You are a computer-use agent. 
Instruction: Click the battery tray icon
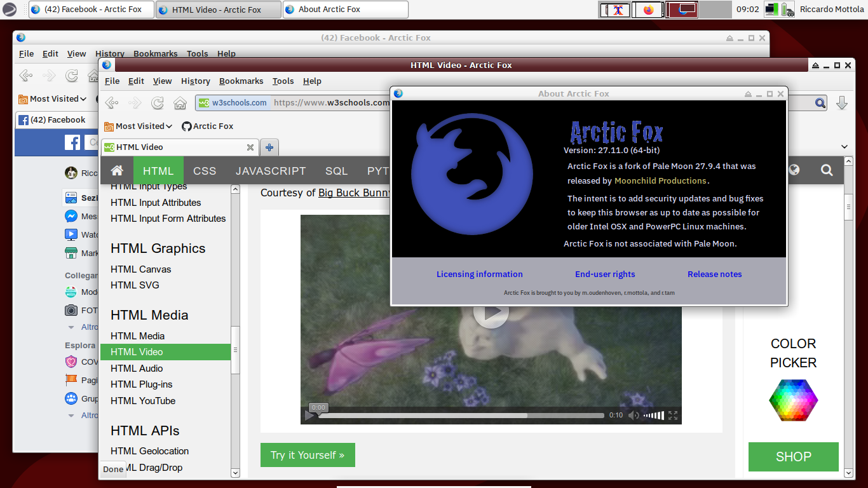point(788,10)
